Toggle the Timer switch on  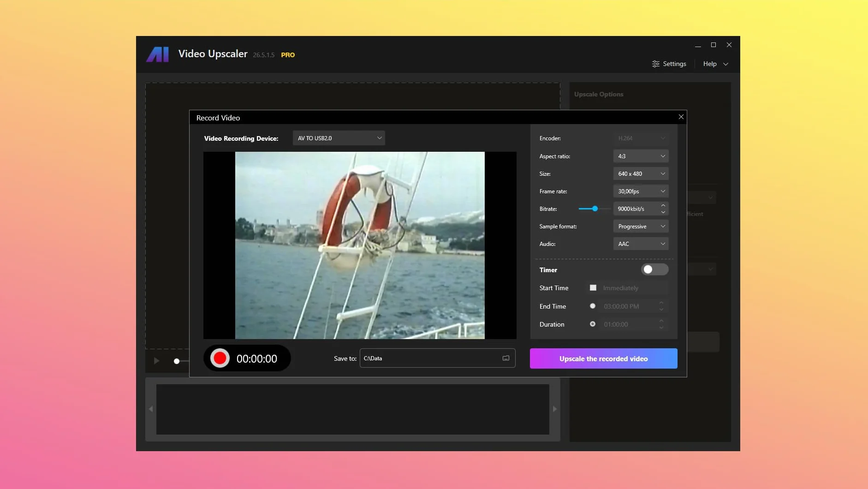coord(654,269)
